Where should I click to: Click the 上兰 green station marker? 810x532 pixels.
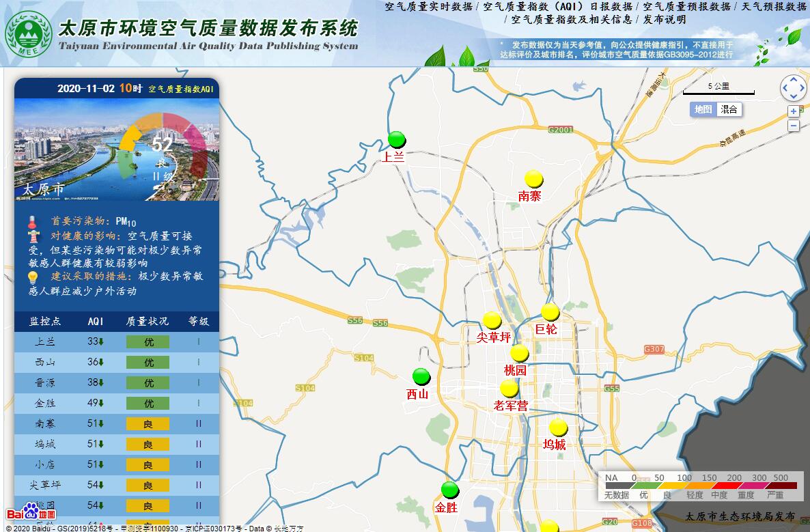pyautogui.click(x=397, y=140)
